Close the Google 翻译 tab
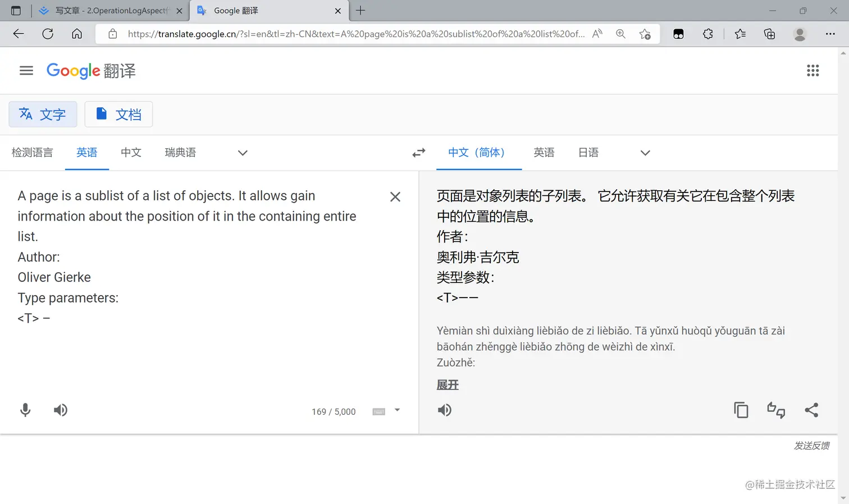The height and width of the screenshot is (504, 849). 337,11
